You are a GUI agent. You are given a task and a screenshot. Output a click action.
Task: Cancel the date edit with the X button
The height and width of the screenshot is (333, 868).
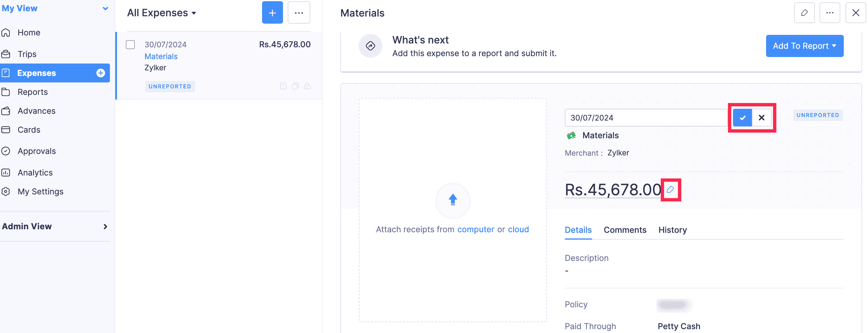pos(761,118)
